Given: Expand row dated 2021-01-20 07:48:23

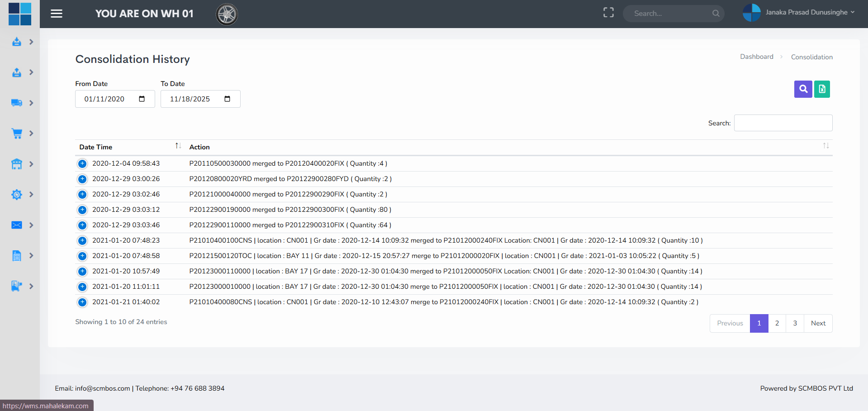Looking at the screenshot, I should point(82,241).
